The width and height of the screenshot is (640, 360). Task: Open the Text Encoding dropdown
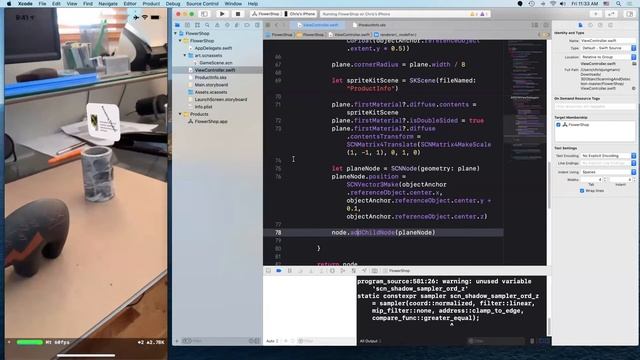point(608,156)
